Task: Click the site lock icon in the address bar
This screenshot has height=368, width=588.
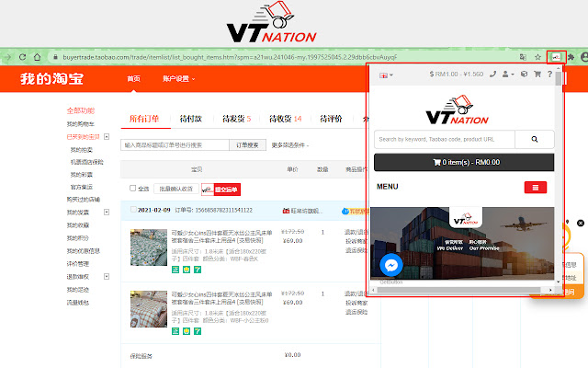Action: click(x=55, y=57)
